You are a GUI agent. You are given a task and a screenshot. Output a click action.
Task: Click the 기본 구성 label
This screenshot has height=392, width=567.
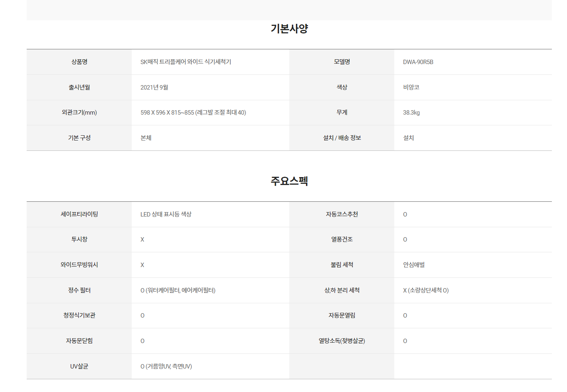click(79, 138)
